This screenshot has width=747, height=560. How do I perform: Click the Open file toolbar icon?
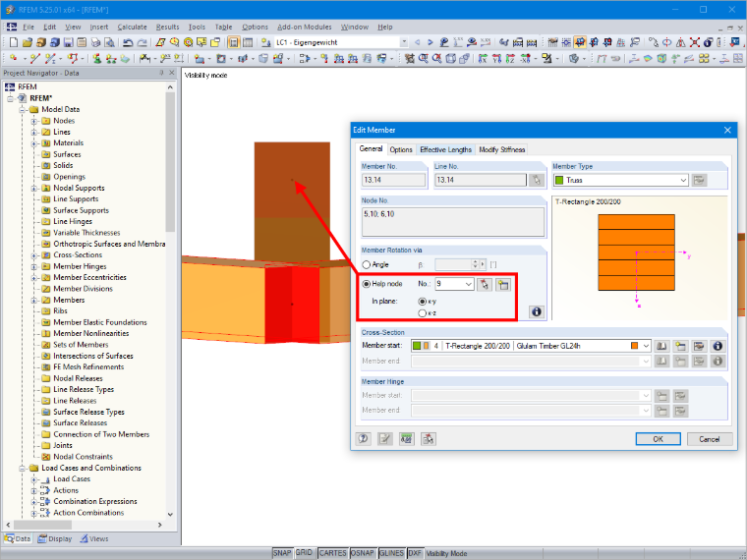(x=28, y=42)
